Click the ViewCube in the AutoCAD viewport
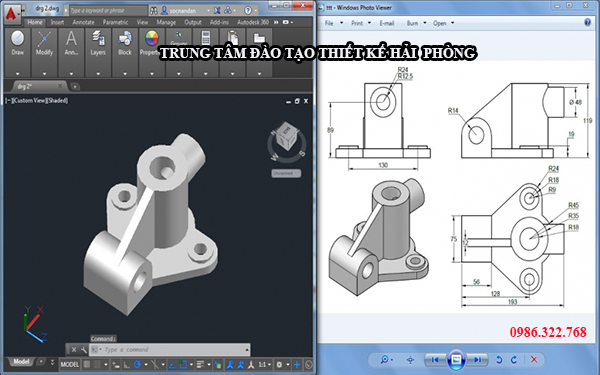The width and height of the screenshot is (600, 375). (286, 138)
